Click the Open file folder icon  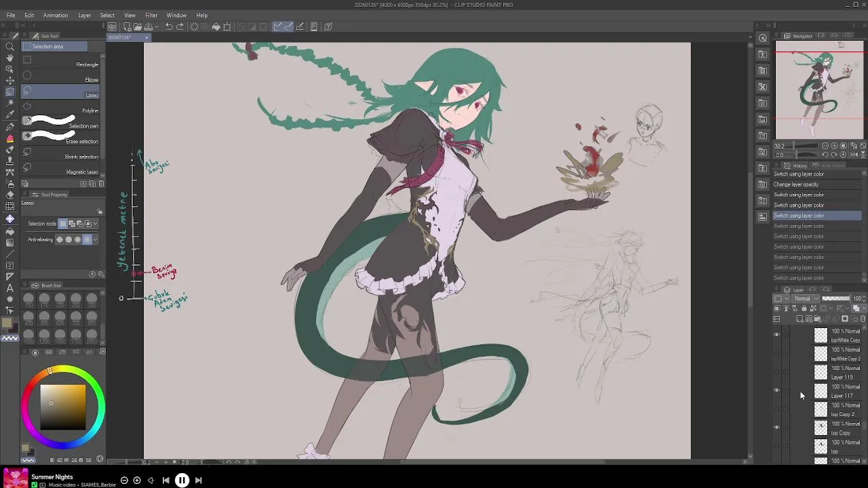pyautogui.click(x=138, y=27)
